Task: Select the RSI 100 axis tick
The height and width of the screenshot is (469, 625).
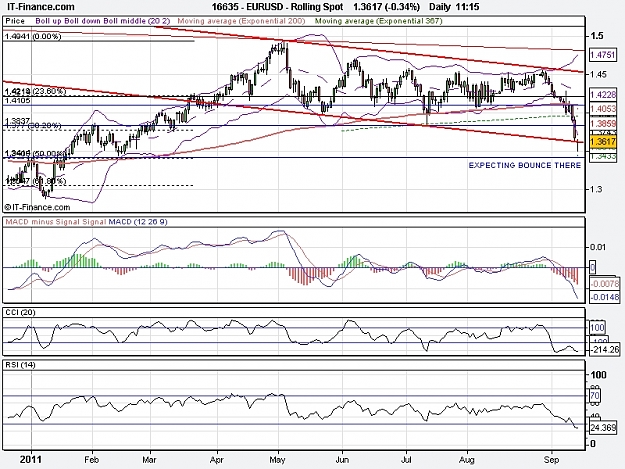Action: 599,375
